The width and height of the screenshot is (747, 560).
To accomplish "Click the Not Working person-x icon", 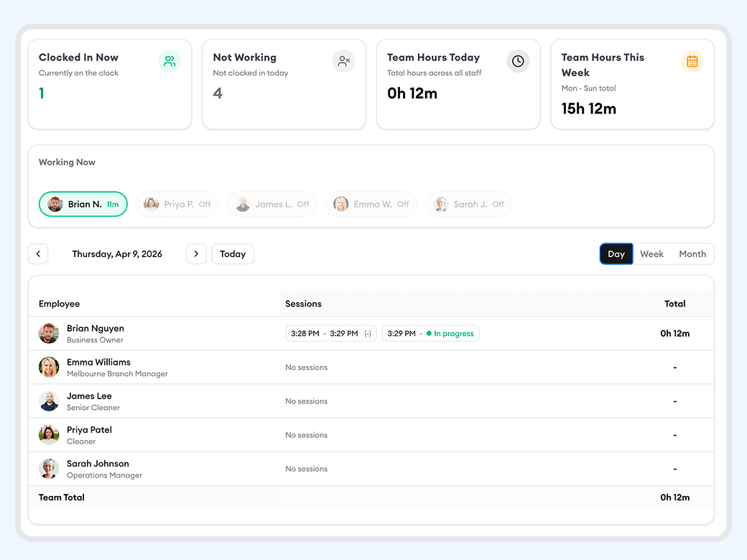I will (343, 61).
